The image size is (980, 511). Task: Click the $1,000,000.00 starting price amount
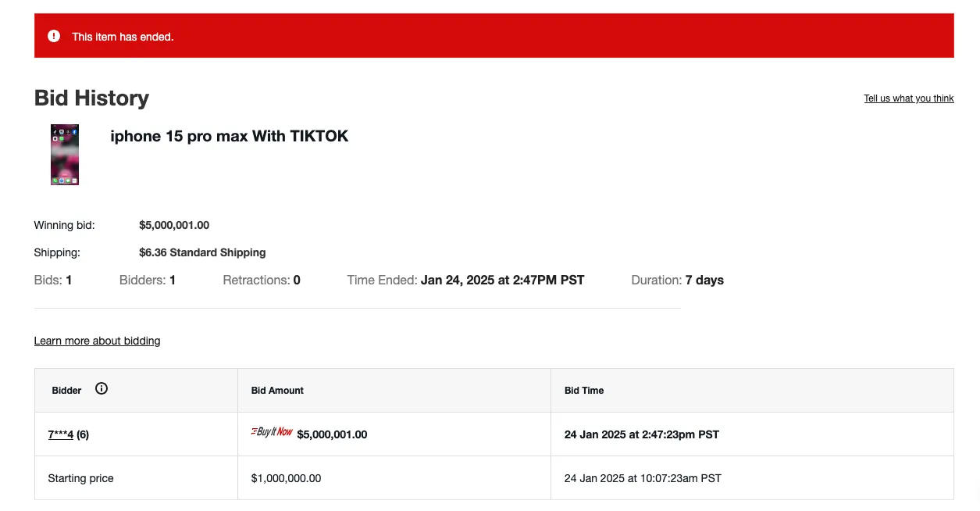click(286, 478)
